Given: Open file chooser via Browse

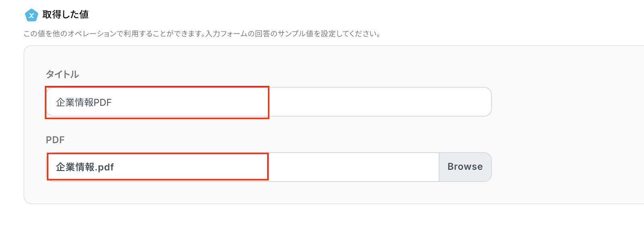Looking at the screenshot, I should [x=465, y=167].
